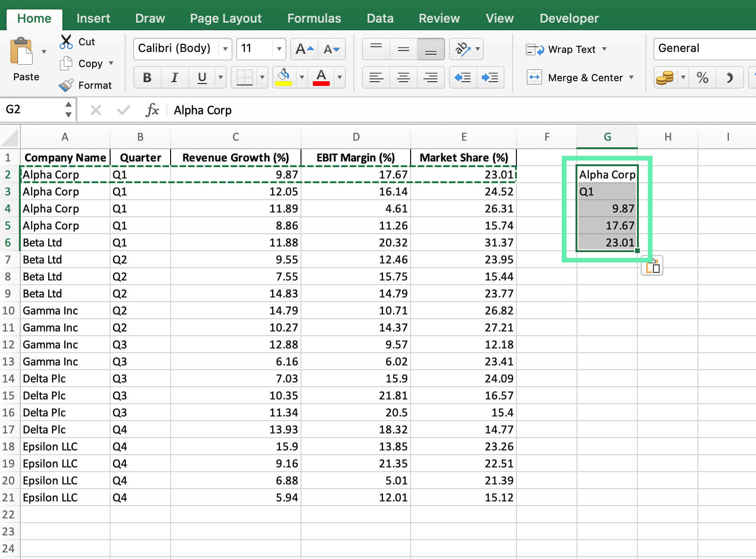Open the Copy dropdown arrow

[x=111, y=63]
